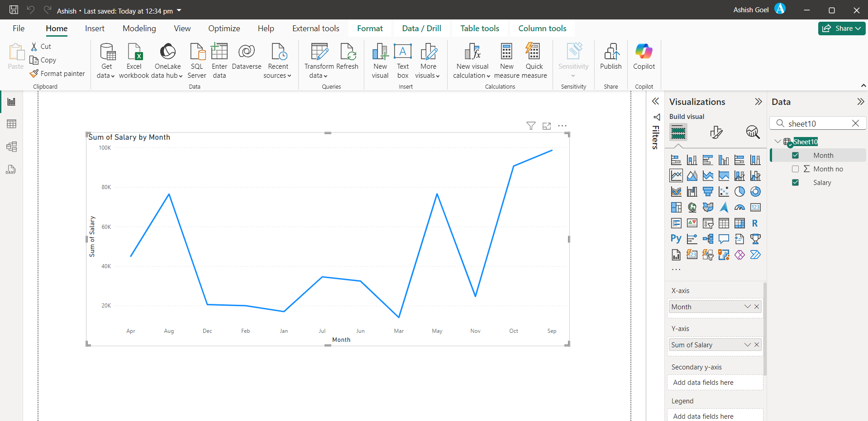The width and height of the screenshot is (868, 421).
Task: Select the R script visual
Action: point(756,223)
